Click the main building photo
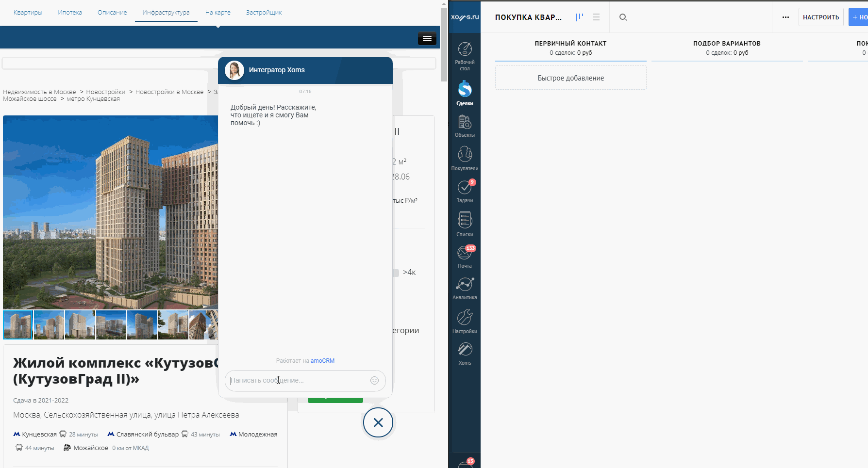The height and width of the screenshot is (468, 868). coord(111,212)
